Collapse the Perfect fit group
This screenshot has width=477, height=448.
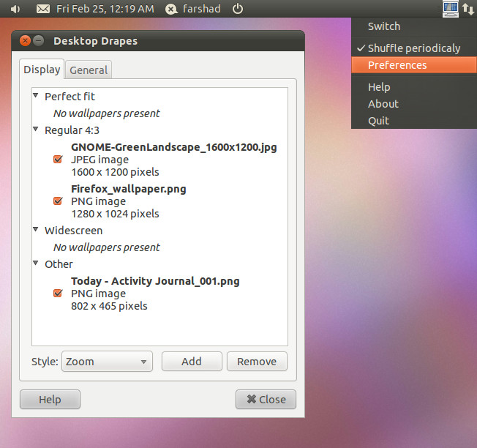click(36, 96)
